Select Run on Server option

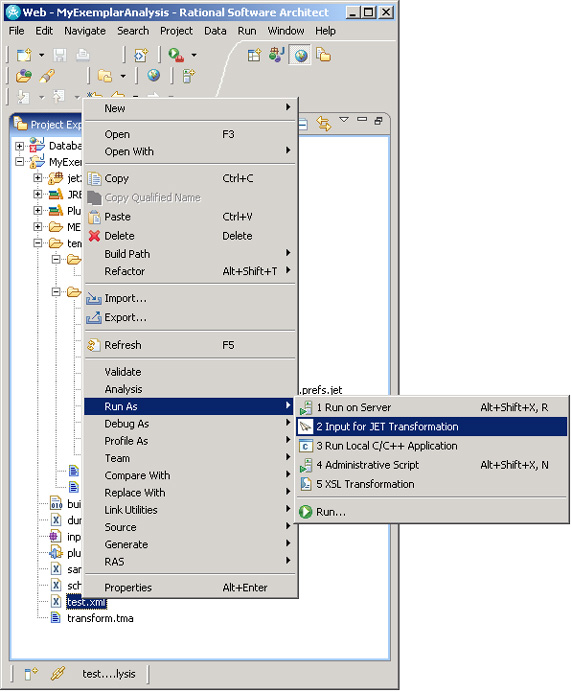432,408
